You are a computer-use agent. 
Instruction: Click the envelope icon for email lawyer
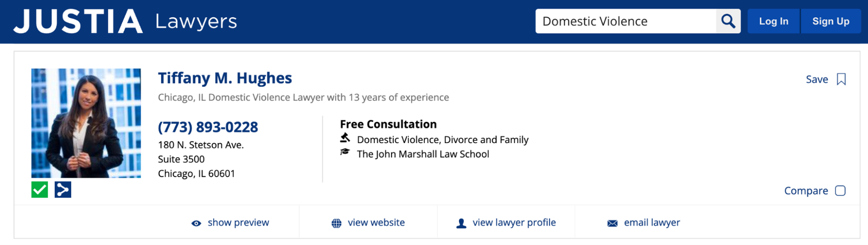point(612,223)
